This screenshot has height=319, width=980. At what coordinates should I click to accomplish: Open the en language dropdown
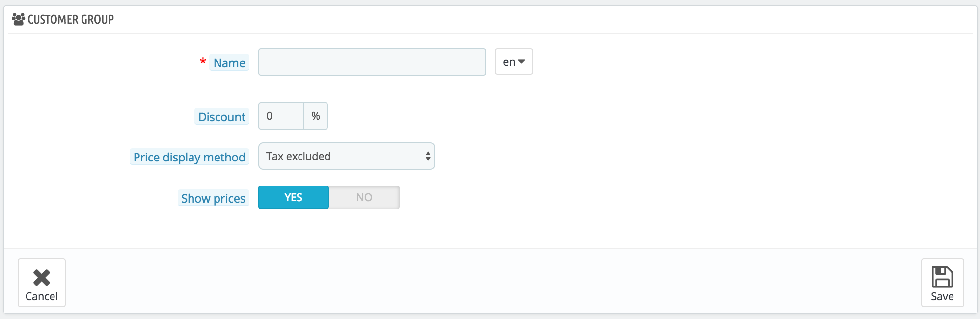click(x=514, y=61)
